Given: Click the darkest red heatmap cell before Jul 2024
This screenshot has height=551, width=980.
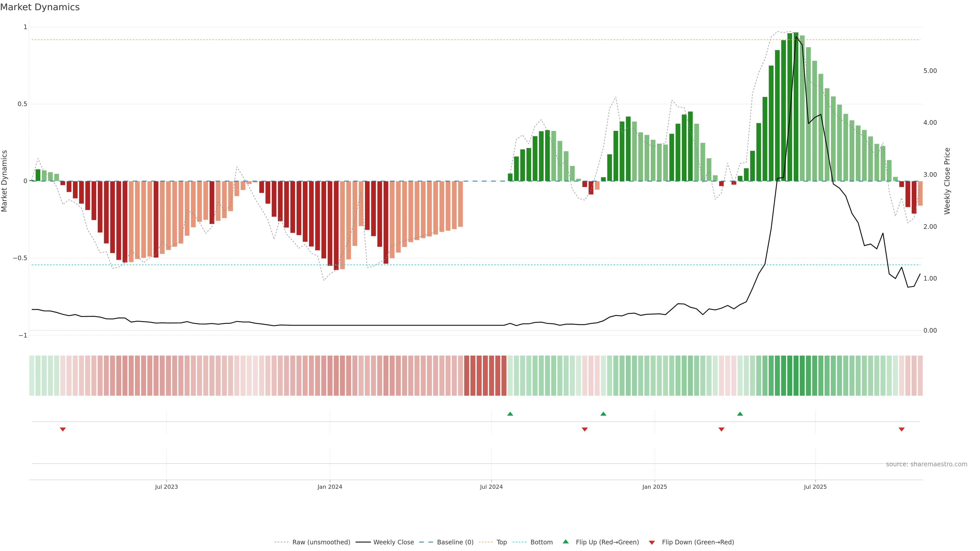Looking at the screenshot, I should [485, 375].
